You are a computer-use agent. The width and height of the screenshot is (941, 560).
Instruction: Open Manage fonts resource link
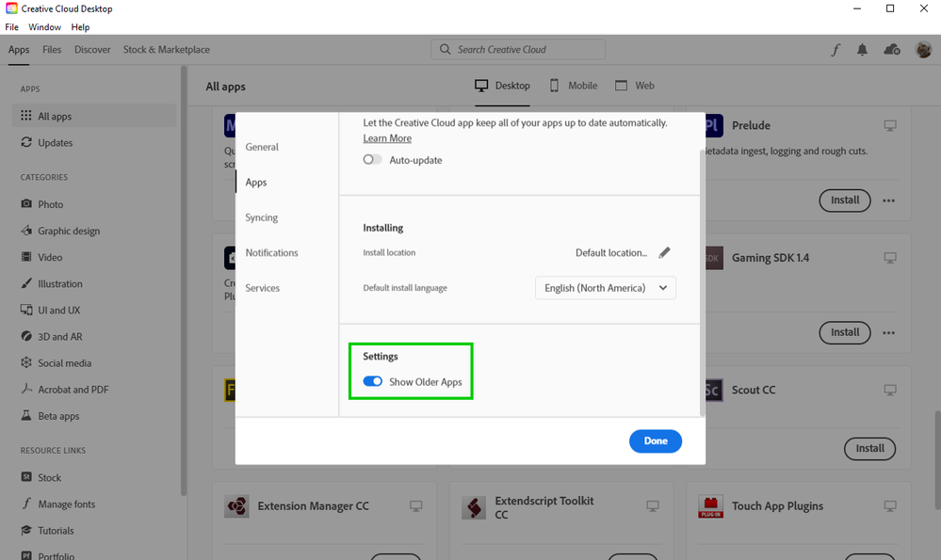click(x=67, y=504)
